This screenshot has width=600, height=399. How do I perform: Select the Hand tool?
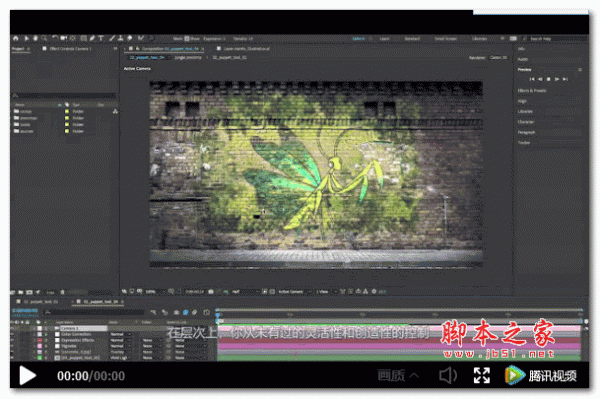click(x=35, y=38)
